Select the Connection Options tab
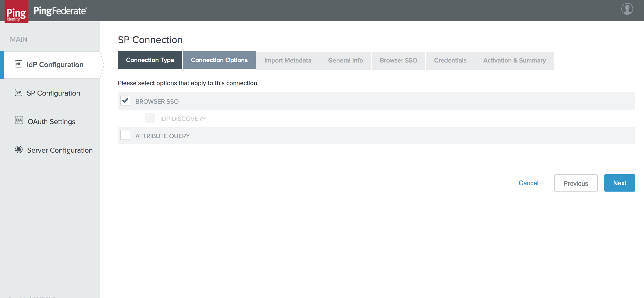 219,60
